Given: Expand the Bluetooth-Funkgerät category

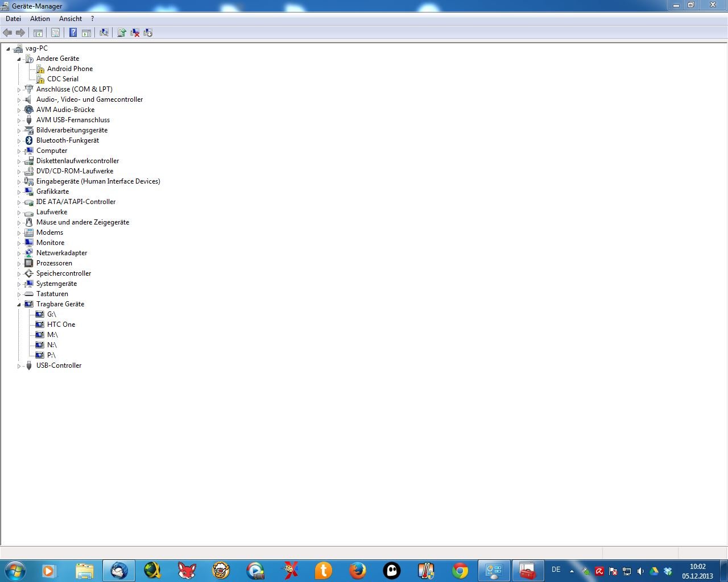Looking at the screenshot, I should click(x=19, y=141).
